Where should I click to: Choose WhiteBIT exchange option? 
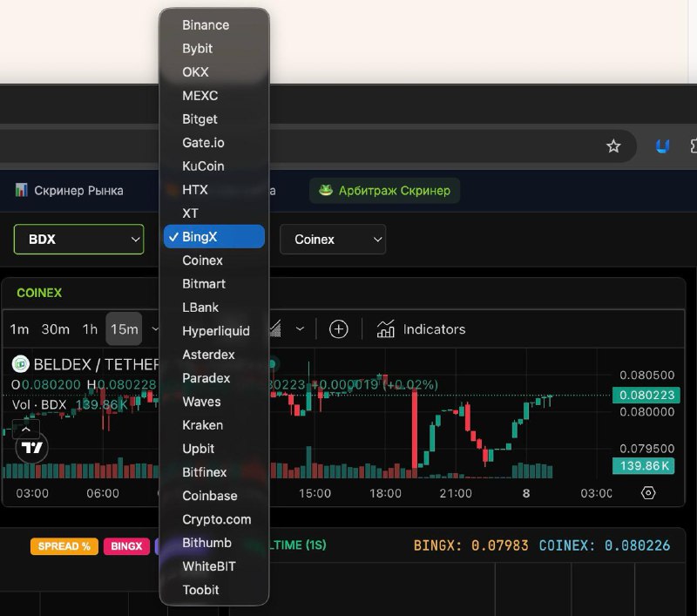pos(213,566)
